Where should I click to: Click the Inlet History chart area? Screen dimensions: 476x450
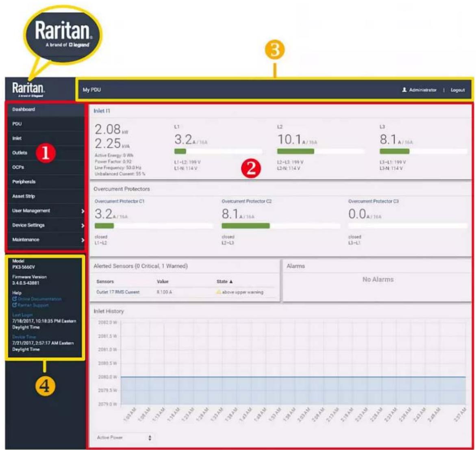pyautogui.click(x=293, y=363)
